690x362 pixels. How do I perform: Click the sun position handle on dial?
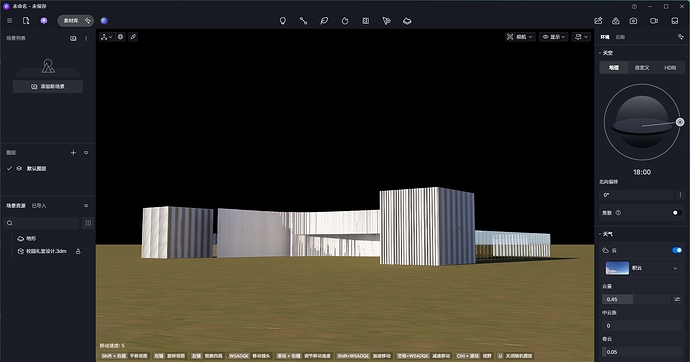680,122
